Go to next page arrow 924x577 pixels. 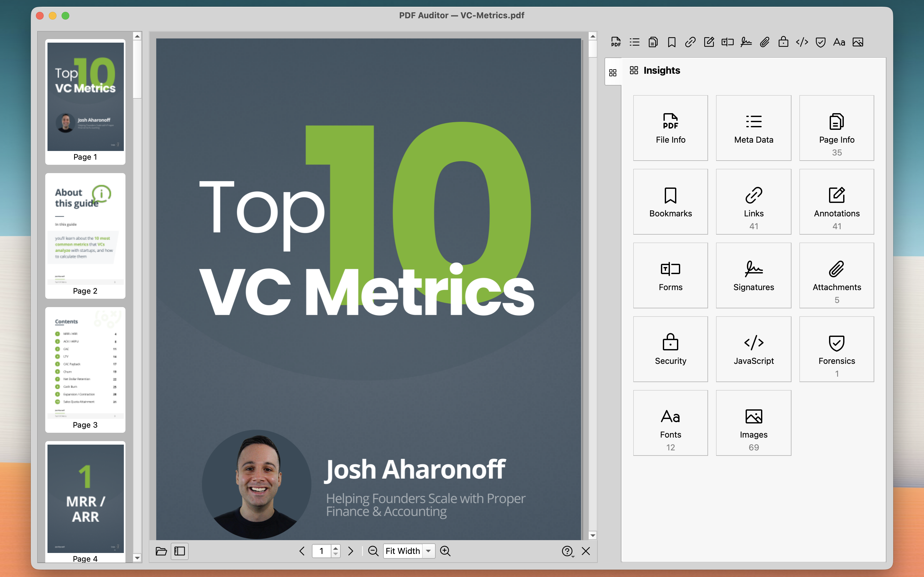350,551
